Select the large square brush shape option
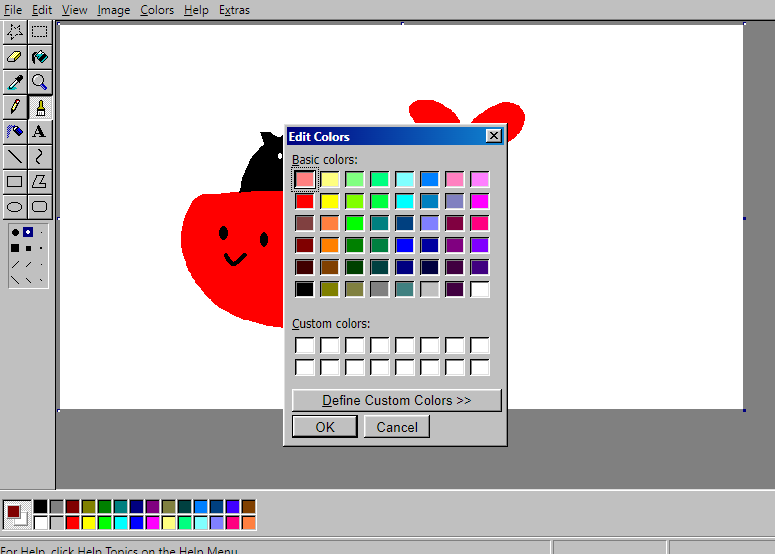The width and height of the screenshot is (775, 554). point(15,248)
